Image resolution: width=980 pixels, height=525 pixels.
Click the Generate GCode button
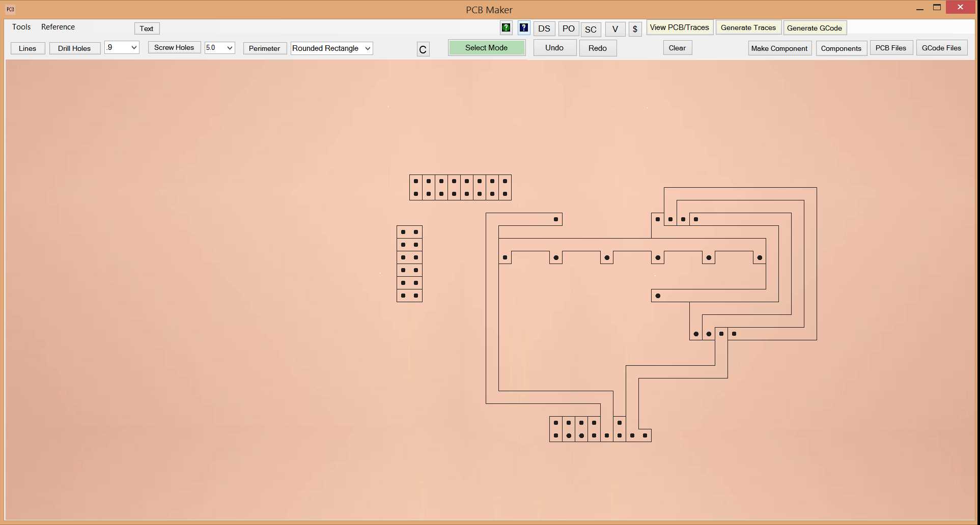(815, 28)
